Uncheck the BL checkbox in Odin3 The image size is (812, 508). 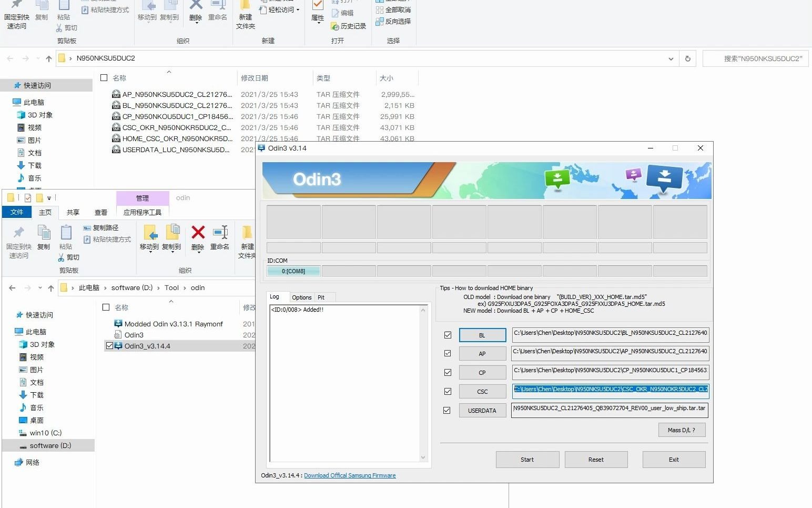(x=448, y=335)
